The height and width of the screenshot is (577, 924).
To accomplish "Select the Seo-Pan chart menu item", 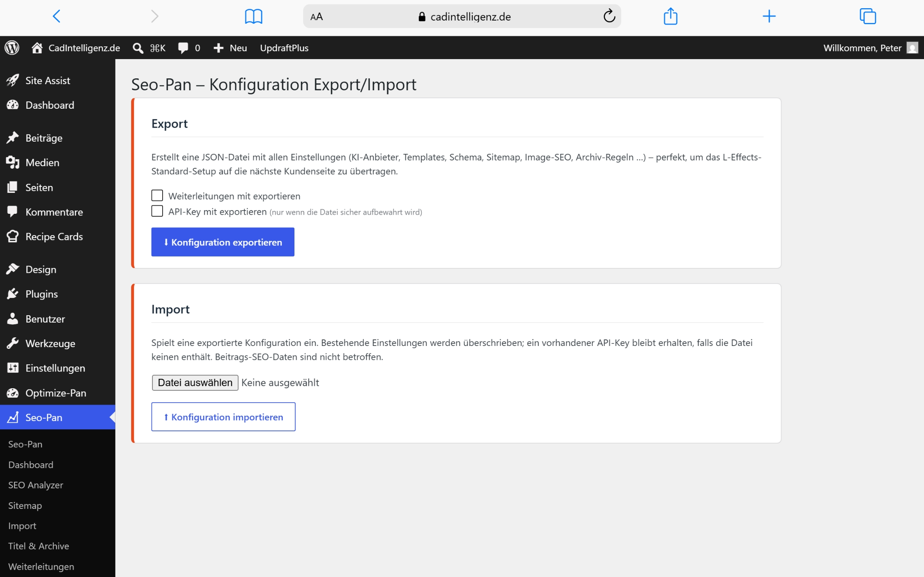I will 57,417.
